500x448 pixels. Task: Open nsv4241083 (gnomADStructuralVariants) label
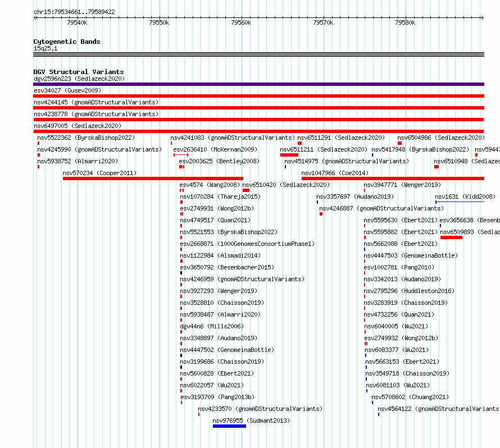(233, 138)
